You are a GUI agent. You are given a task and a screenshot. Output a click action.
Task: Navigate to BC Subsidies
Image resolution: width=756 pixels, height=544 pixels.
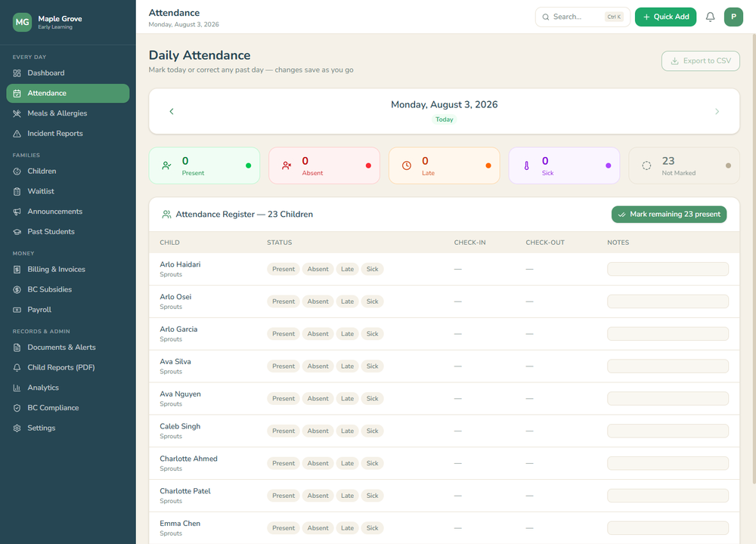pyautogui.click(x=67, y=290)
